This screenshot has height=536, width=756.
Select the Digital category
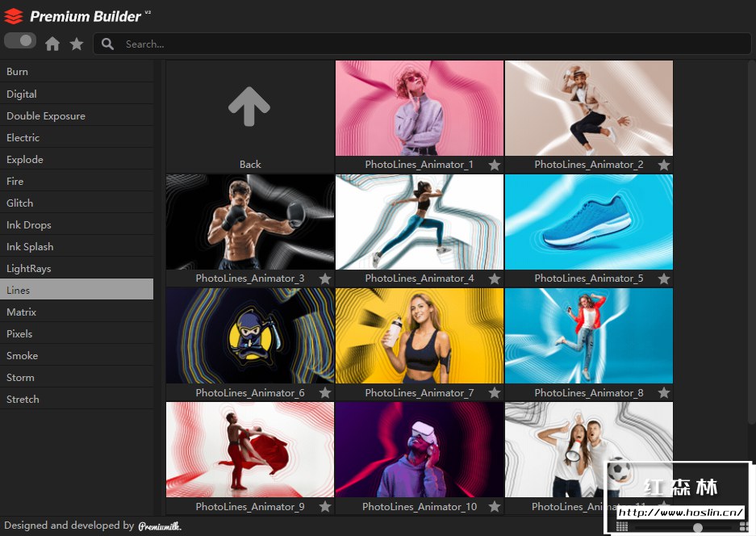[x=77, y=94]
